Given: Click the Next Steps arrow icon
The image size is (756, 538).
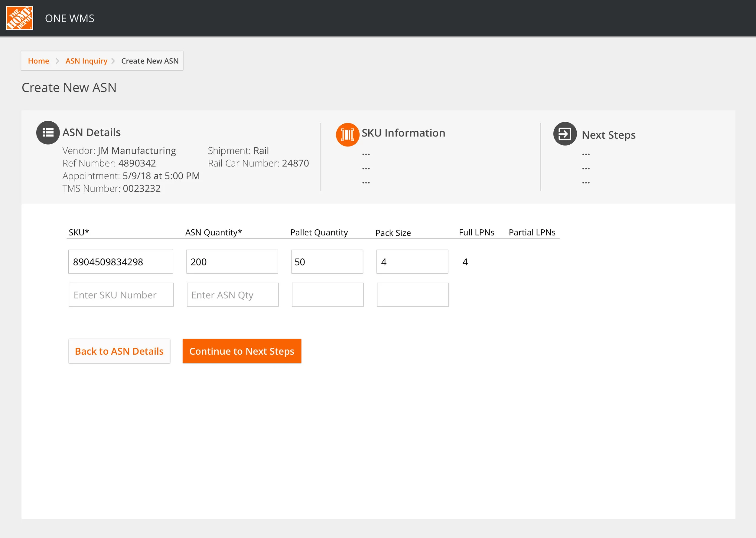Looking at the screenshot, I should pyautogui.click(x=565, y=134).
